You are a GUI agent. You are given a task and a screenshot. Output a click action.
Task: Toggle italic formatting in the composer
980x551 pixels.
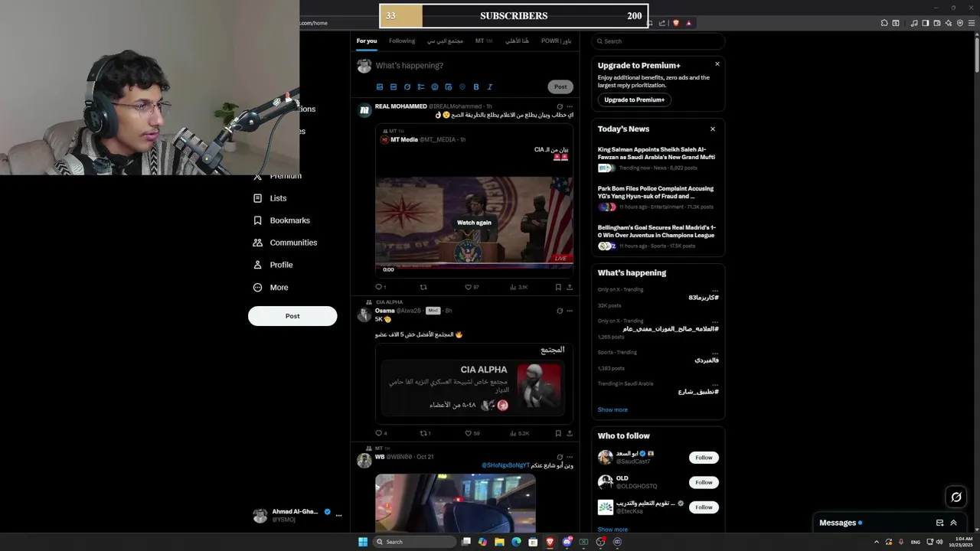pos(490,87)
